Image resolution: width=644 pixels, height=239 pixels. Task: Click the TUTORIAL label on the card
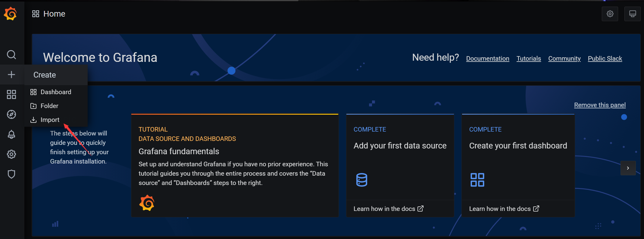pyautogui.click(x=153, y=129)
